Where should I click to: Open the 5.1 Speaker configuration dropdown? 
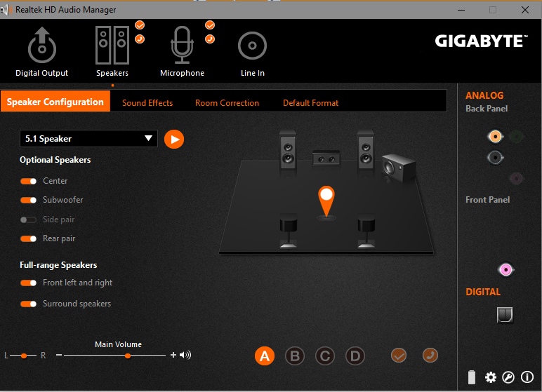(89, 138)
